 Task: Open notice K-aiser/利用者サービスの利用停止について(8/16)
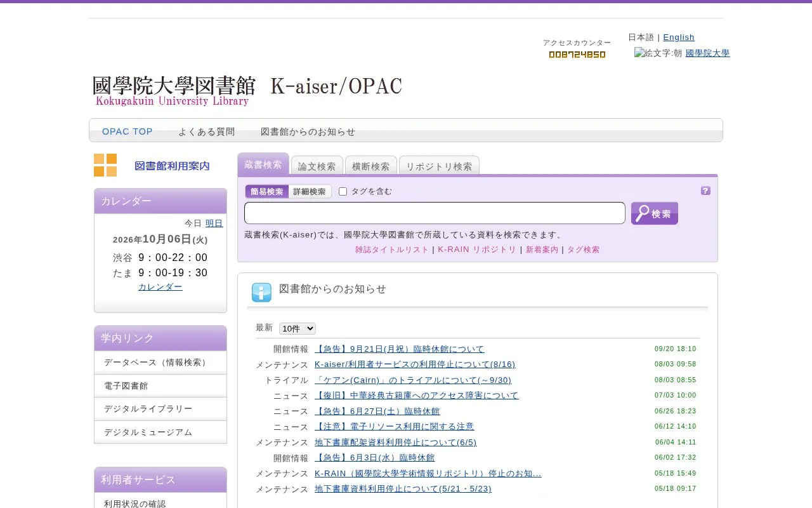tap(415, 364)
